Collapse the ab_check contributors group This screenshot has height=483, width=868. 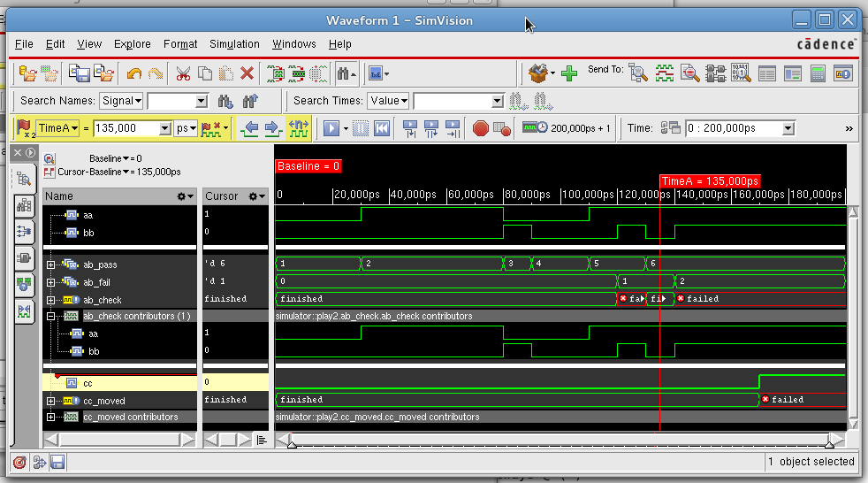pyautogui.click(x=51, y=316)
